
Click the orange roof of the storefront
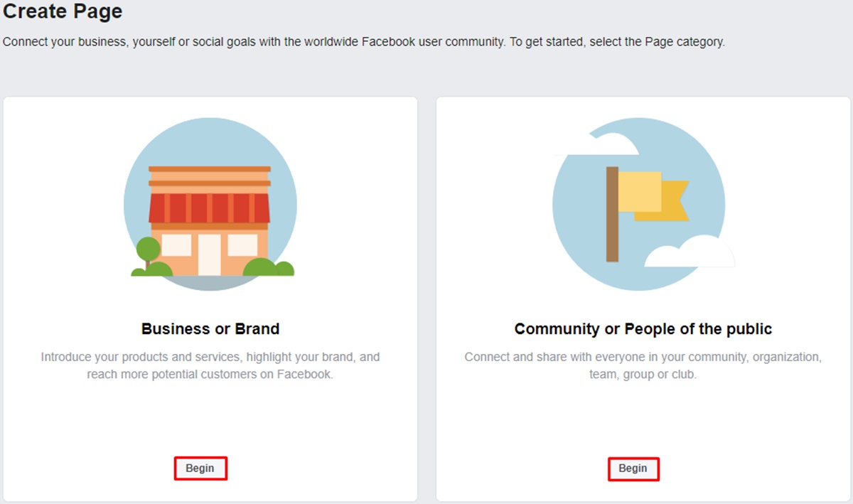pyautogui.click(x=210, y=176)
